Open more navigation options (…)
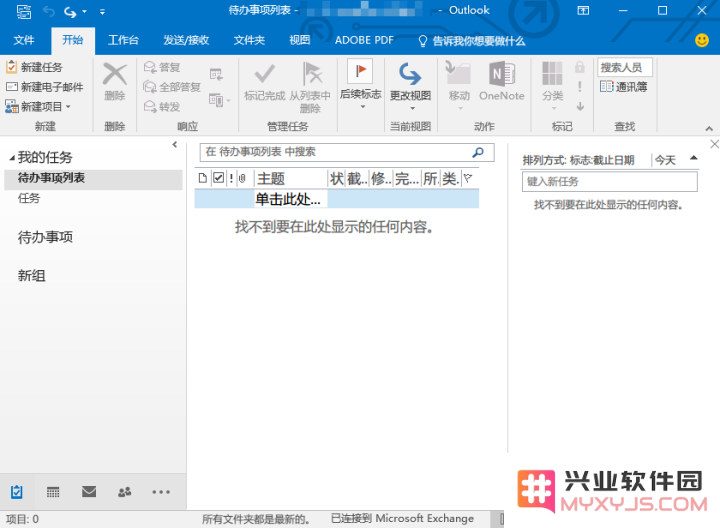 pos(161,492)
